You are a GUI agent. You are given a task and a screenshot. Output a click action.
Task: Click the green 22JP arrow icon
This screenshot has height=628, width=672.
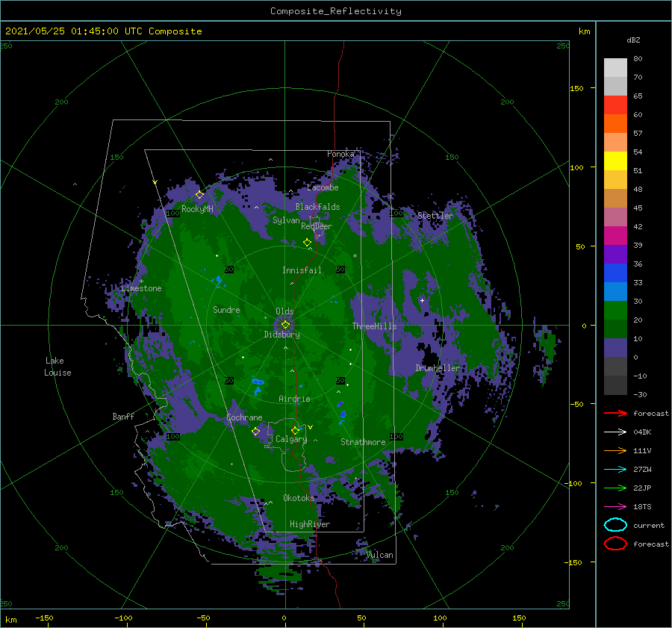(615, 488)
